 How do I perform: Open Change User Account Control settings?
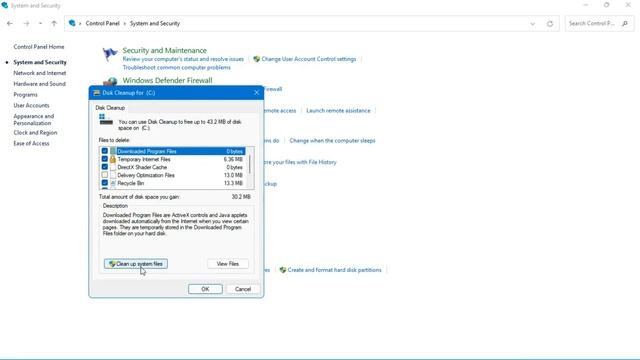coord(309,59)
